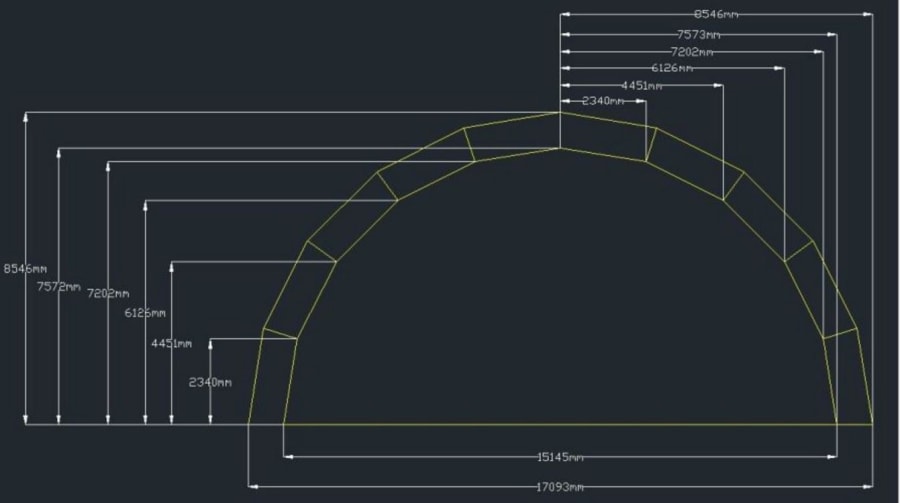
Task: Click the vertical 4451mm dimension label on left
Action: click(171, 343)
